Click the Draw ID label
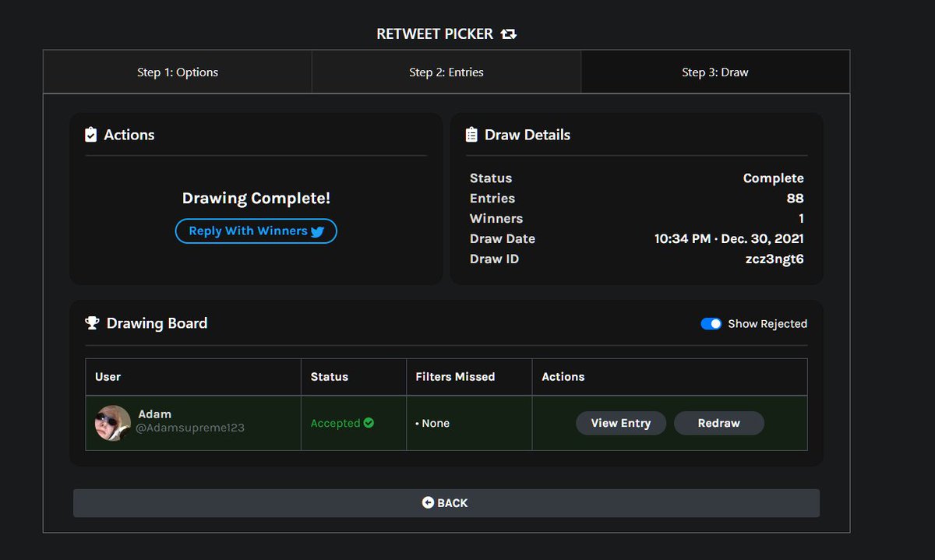Viewport: 935px width, 560px height. pos(494,259)
